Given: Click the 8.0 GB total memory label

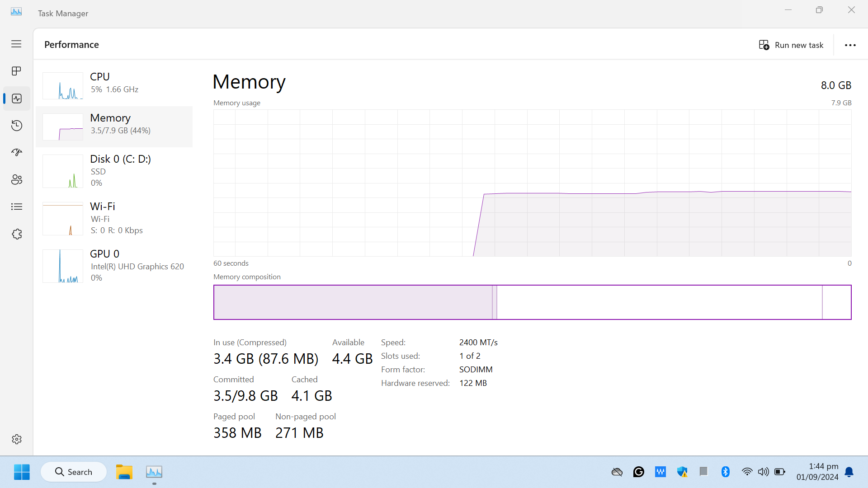Looking at the screenshot, I should click(836, 85).
